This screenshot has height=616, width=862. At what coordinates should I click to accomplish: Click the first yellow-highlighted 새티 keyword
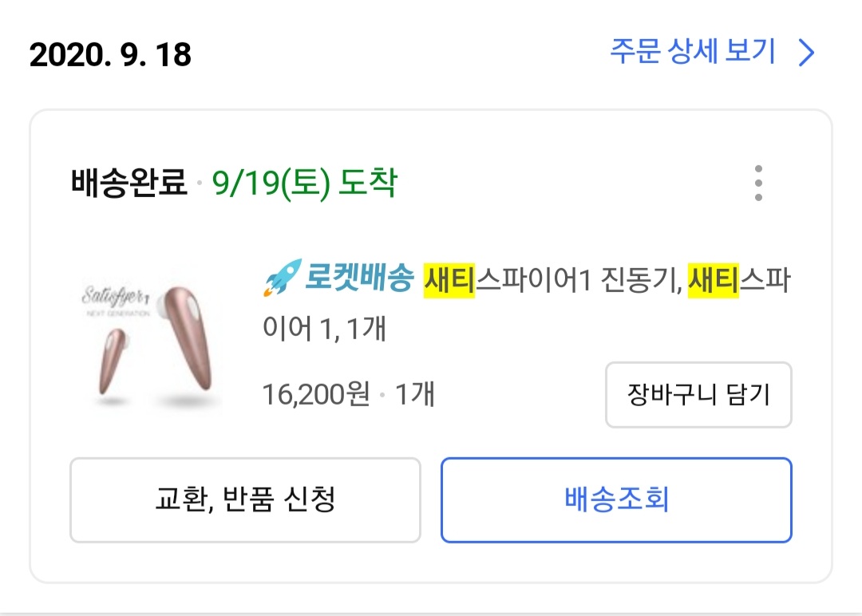pos(449,279)
